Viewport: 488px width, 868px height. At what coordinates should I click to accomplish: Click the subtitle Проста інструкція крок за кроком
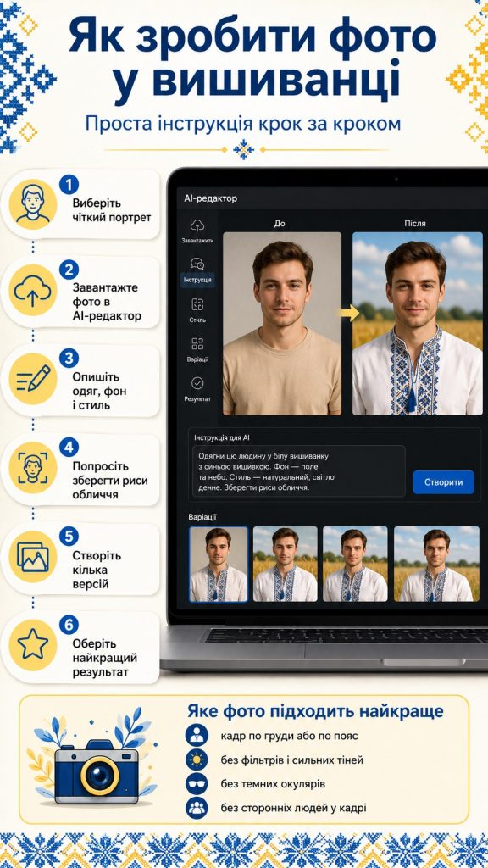(243, 124)
